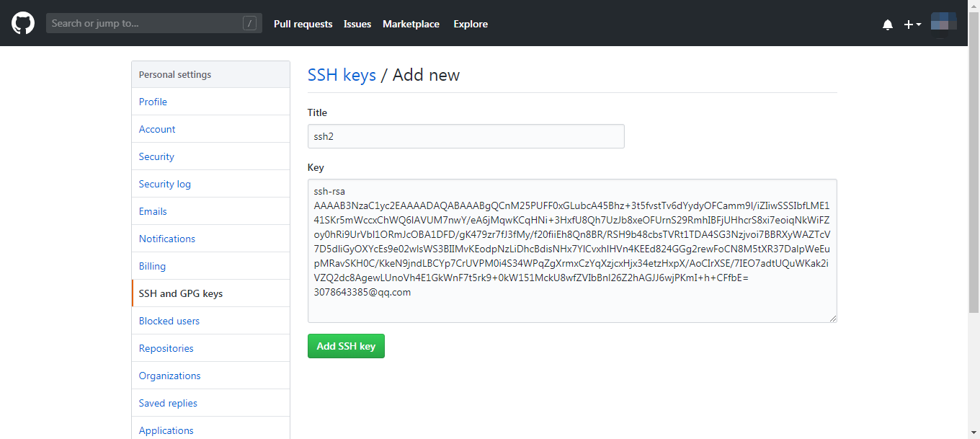Open the user avatar menu

[x=944, y=23]
